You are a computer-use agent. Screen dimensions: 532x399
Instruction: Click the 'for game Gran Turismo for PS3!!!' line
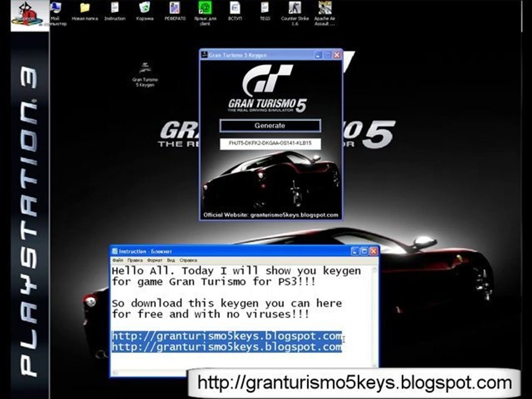click(214, 282)
